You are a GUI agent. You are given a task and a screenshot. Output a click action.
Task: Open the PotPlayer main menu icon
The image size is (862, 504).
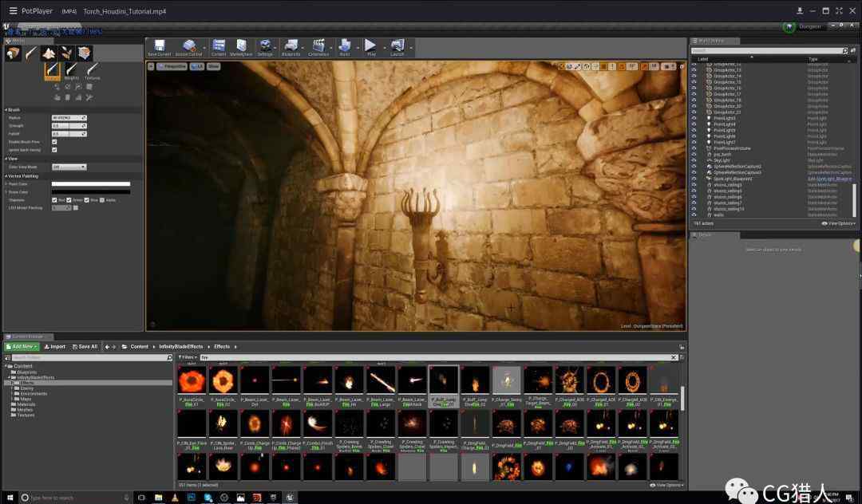click(x=13, y=10)
